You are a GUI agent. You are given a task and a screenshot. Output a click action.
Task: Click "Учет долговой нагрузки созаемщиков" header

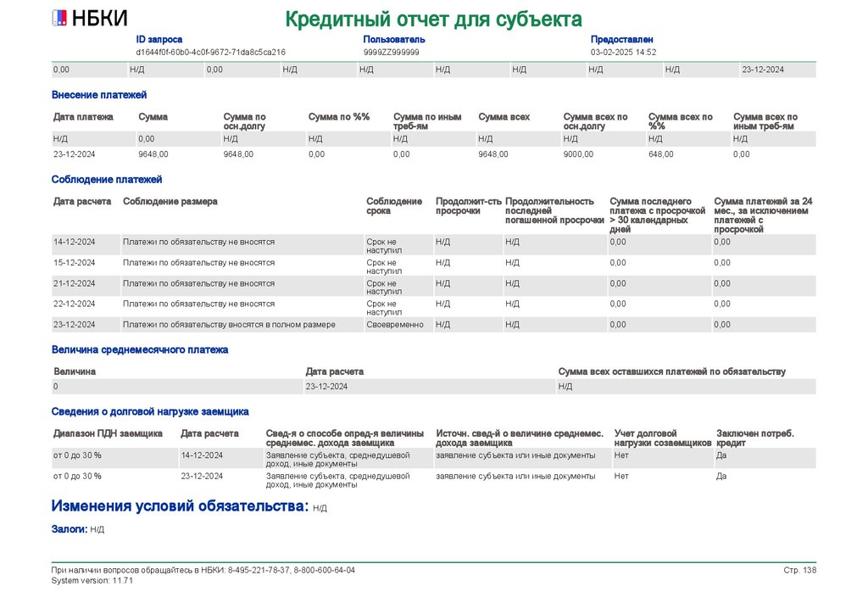pyautogui.click(x=663, y=438)
